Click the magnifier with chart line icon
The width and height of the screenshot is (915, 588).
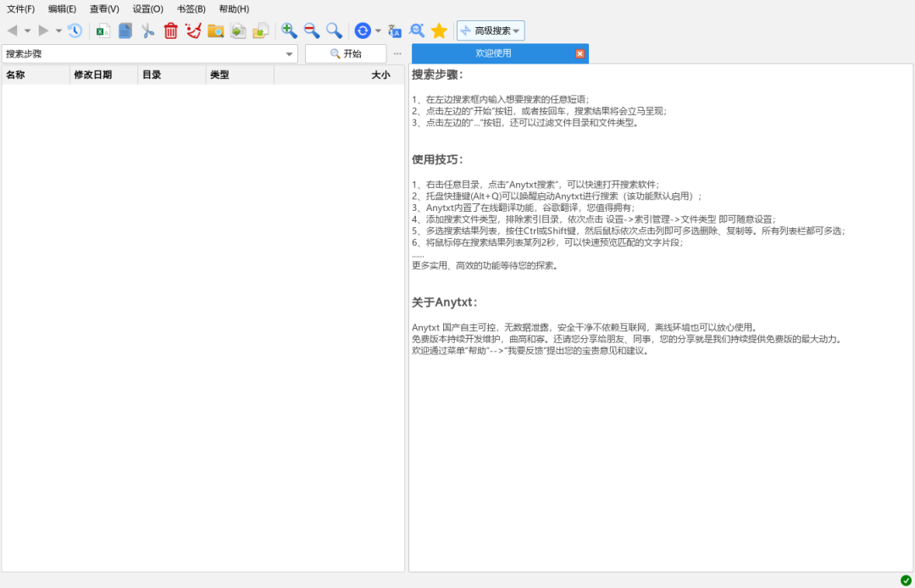[x=417, y=31]
